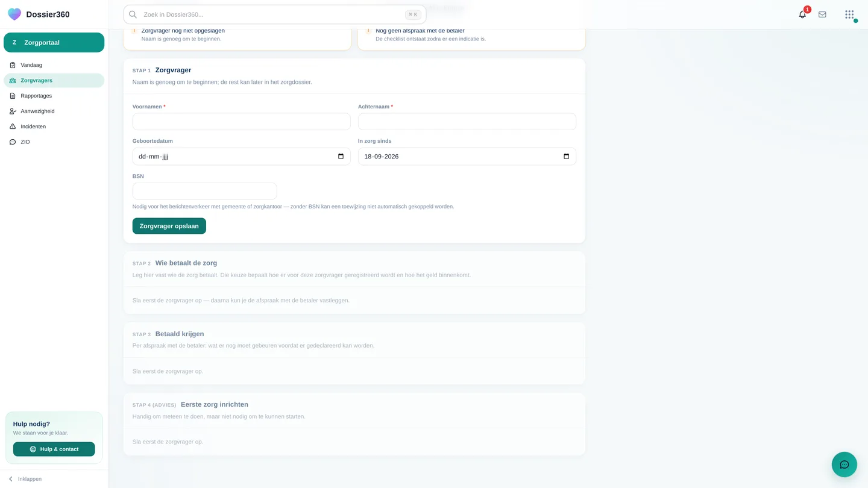Click the Hulp & contact button
868x488 pixels.
click(x=54, y=449)
